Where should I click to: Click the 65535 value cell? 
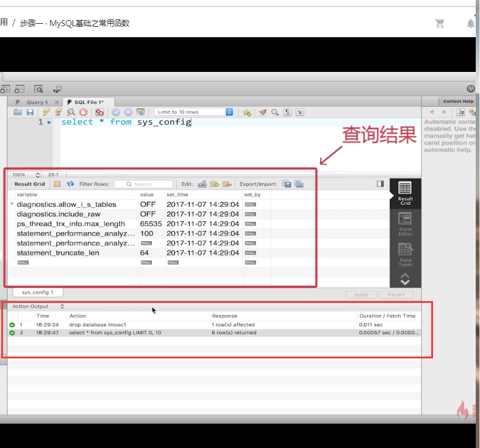click(151, 224)
